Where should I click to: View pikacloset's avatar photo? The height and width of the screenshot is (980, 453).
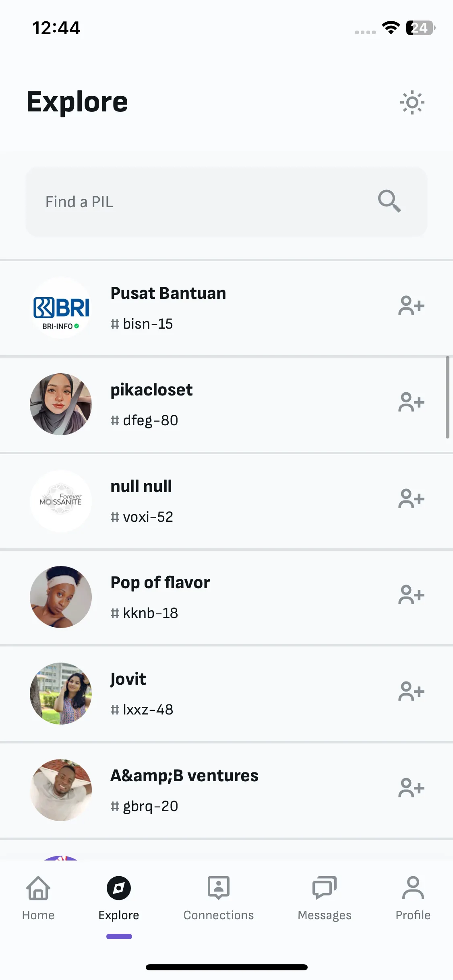[x=61, y=404]
